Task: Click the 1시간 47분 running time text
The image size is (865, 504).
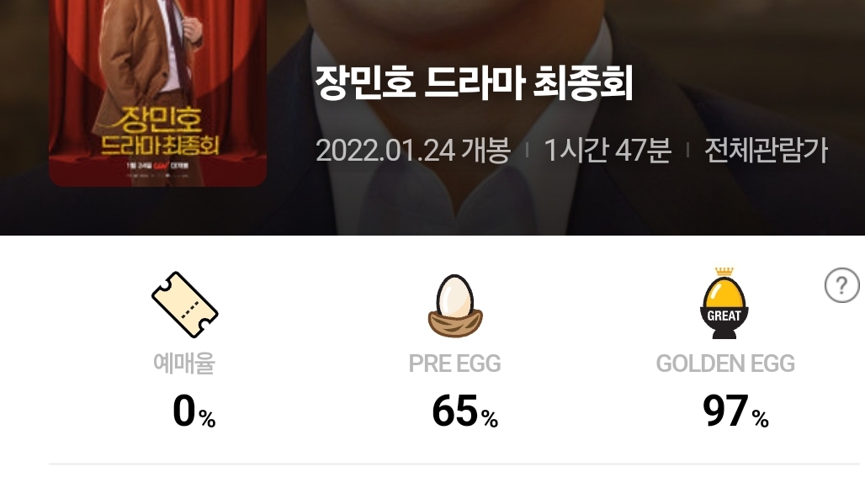Action: 608,150
